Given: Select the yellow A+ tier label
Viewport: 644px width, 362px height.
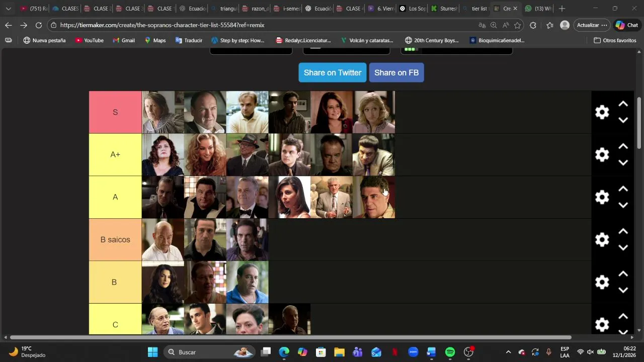Looking at the screenshot, I should click(x=115, y=154).
